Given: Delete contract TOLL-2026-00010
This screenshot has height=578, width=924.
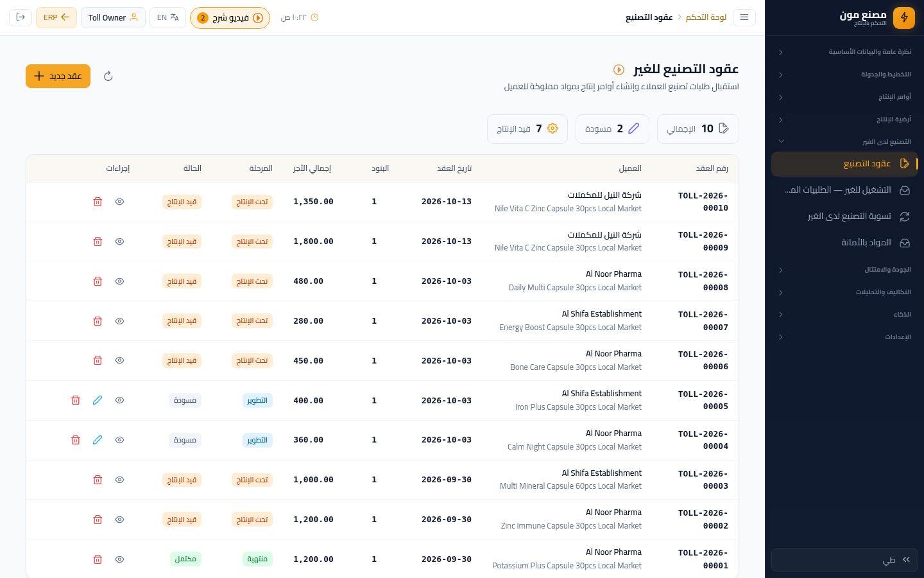Looking at the screenshot, I should click(x=98, y=202).
